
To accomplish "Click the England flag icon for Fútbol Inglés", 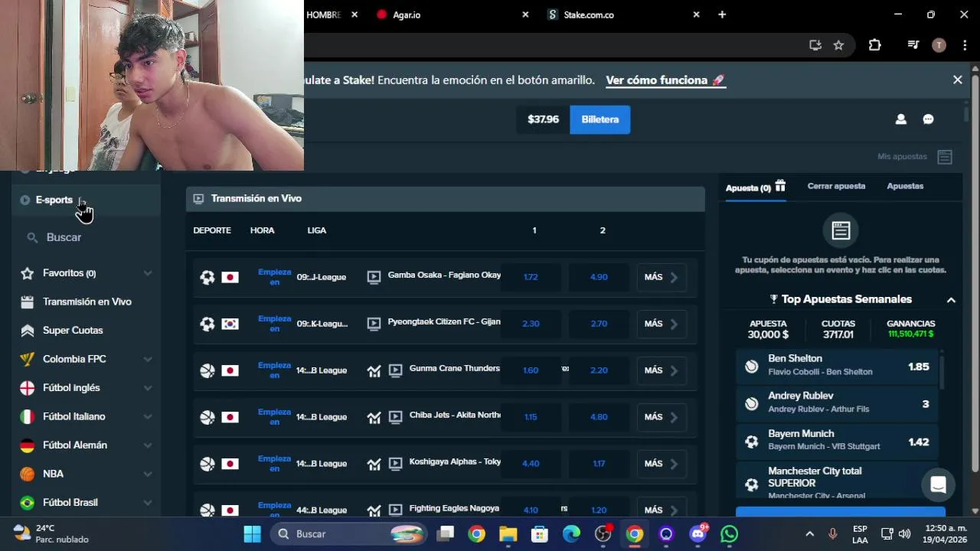I will point(28,388).
